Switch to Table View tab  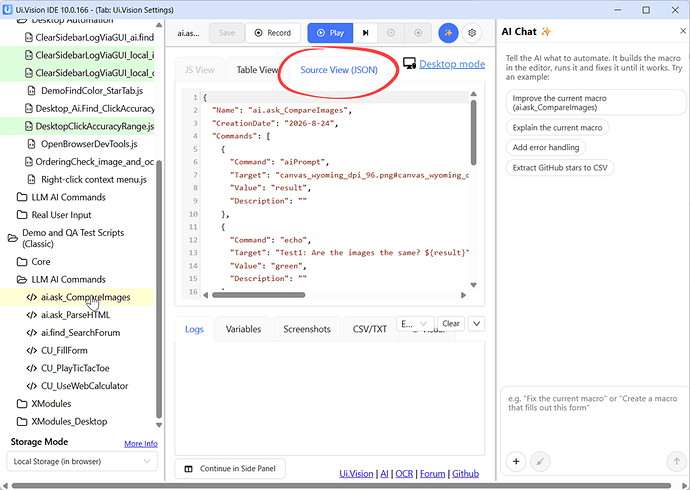coord(257,70)
